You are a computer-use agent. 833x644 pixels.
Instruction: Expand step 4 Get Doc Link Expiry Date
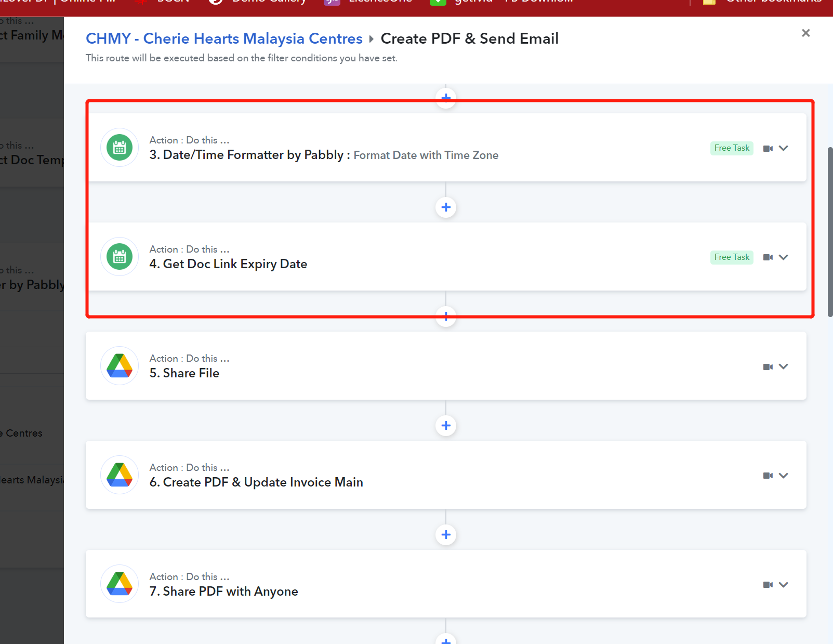point(784,257)
